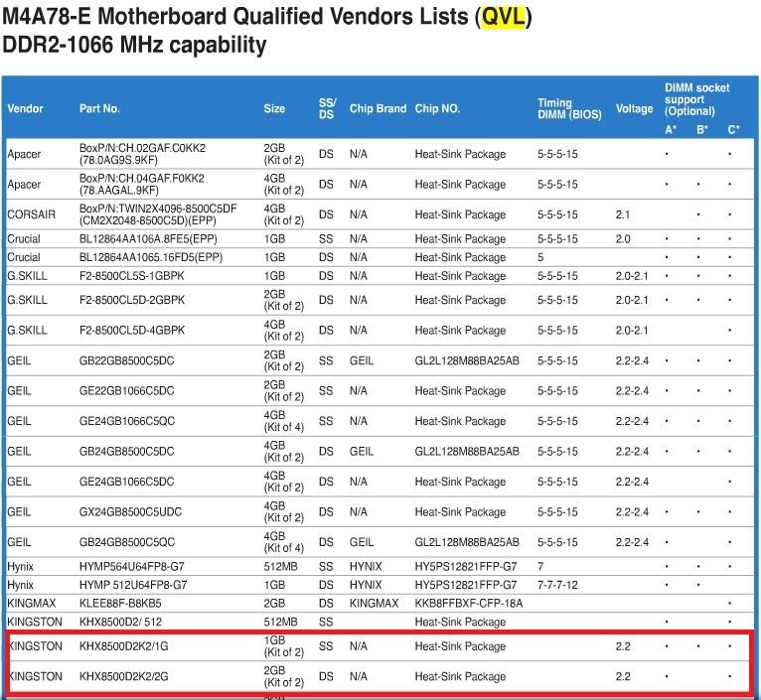Select part number BoxP/N:CH.04GAF.F0KK2

(x=142, y=178)
